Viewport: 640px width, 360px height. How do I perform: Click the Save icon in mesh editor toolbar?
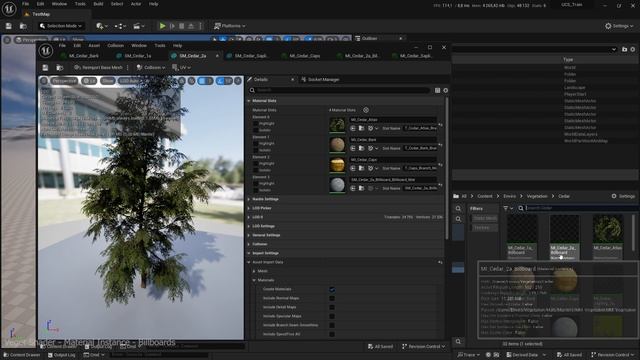pyautogui.click(x=45, y=67)
